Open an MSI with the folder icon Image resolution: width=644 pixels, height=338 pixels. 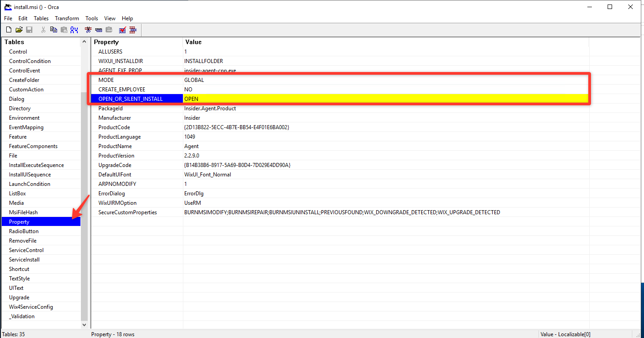19,30
